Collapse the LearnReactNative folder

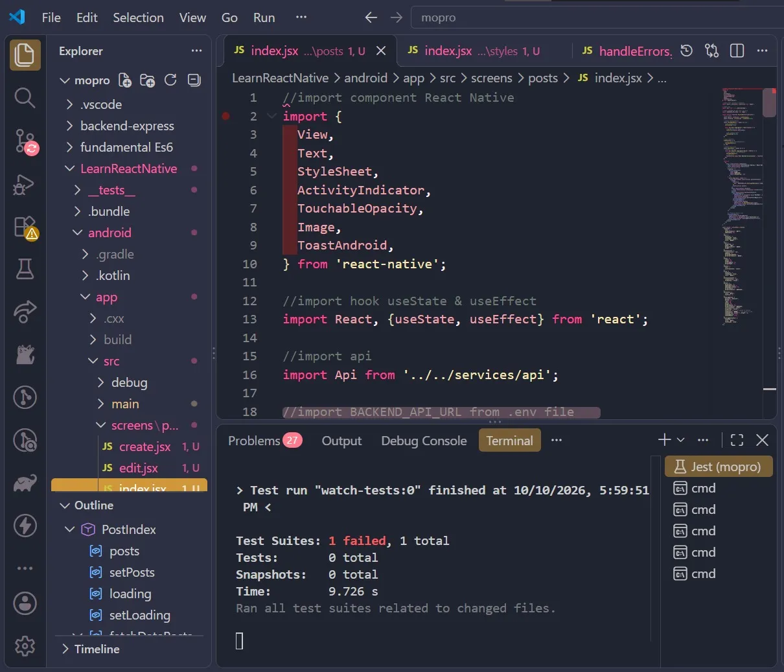click(x=130, y=168)
